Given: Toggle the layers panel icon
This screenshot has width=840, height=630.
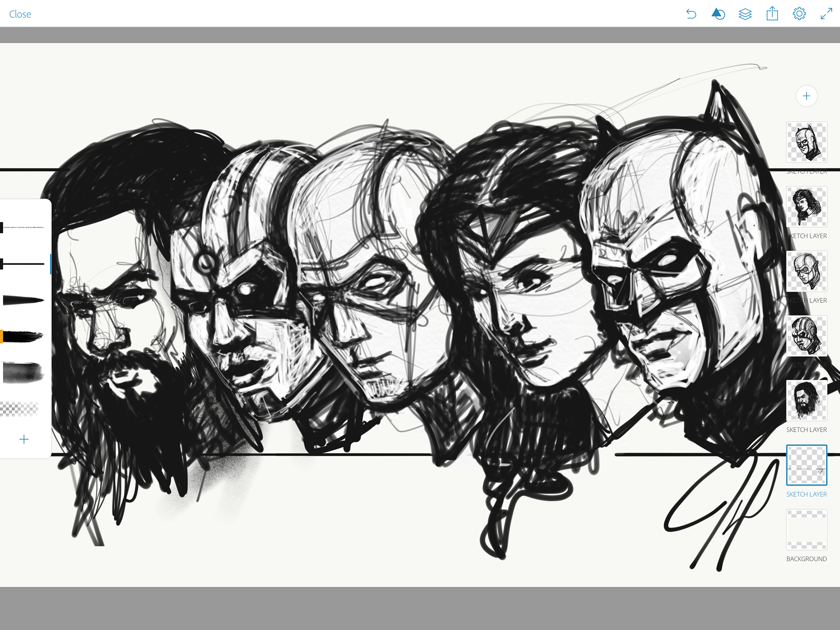Looking at the screenshot, I should pyautogui.click(x=745, y=14).
